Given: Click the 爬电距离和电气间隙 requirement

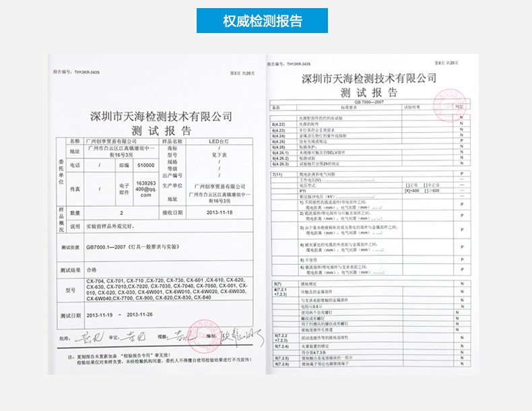Looking at the screenshot, I should pyautogui.click(x=317, y=175).
